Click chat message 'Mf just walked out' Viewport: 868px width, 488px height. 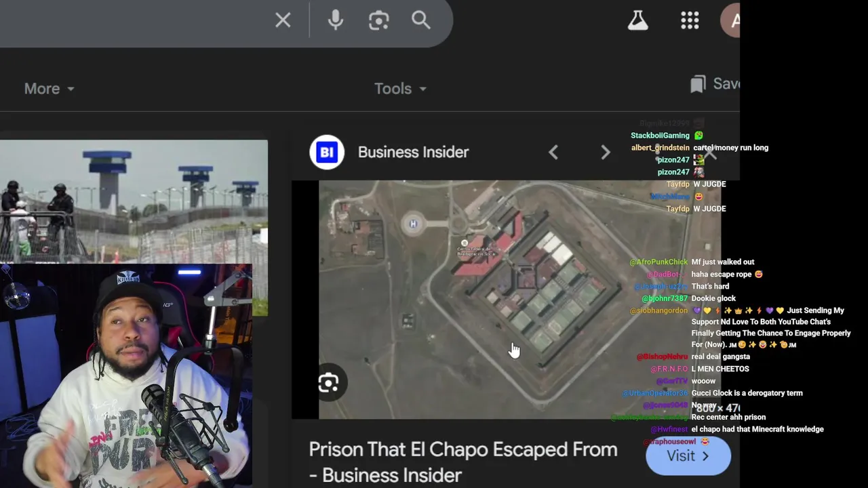[x=722, y=262]
